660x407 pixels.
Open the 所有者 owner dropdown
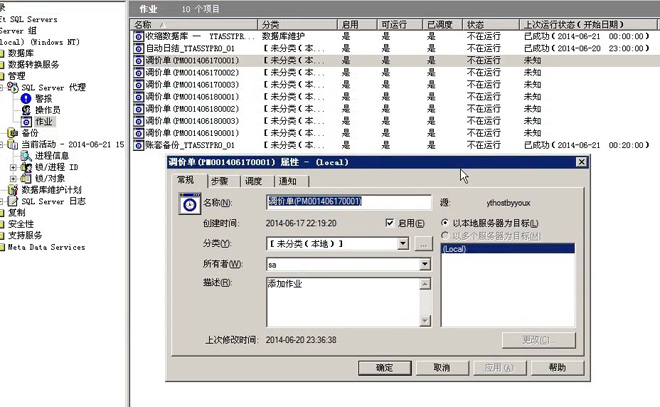coord(425,264)
